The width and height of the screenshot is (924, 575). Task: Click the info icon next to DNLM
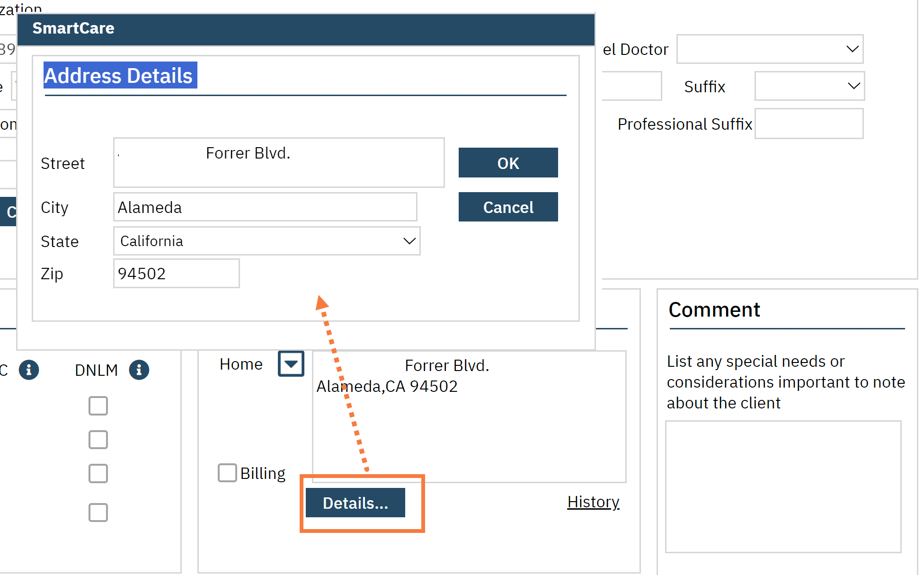[x=139, y=370]
